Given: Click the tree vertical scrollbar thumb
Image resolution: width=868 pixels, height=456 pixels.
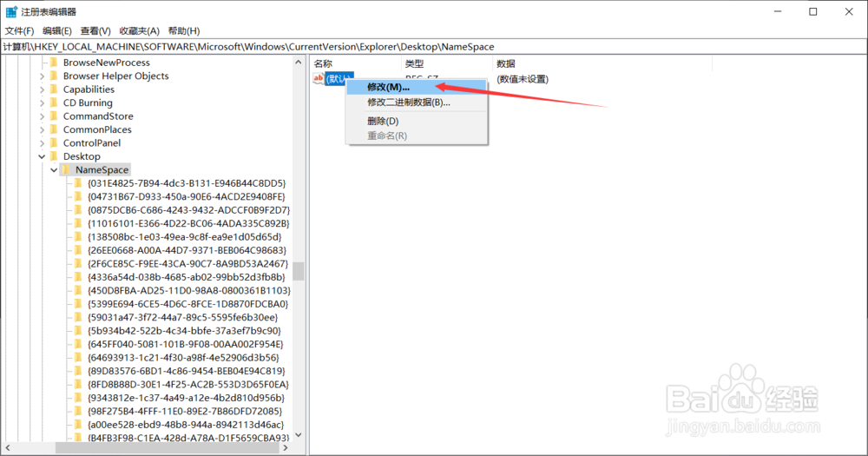Looking at the screenshot, I should (x=299, y=272).
